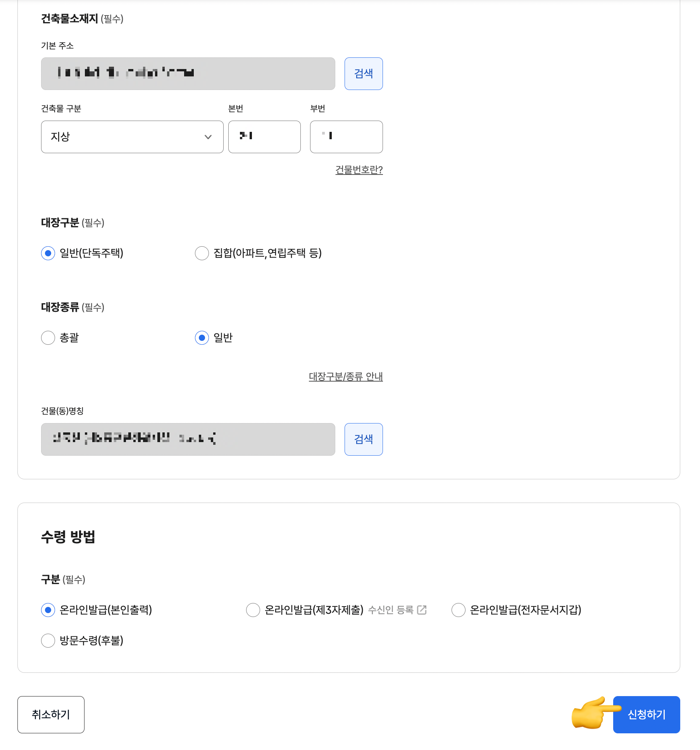Click the 신청하기 submit button
Viewport: 700px width, 750px height.
tap(647, 715)
